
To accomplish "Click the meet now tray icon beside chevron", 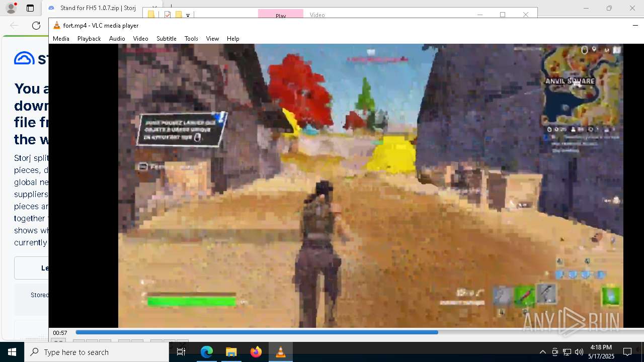I will click(555, 352).
